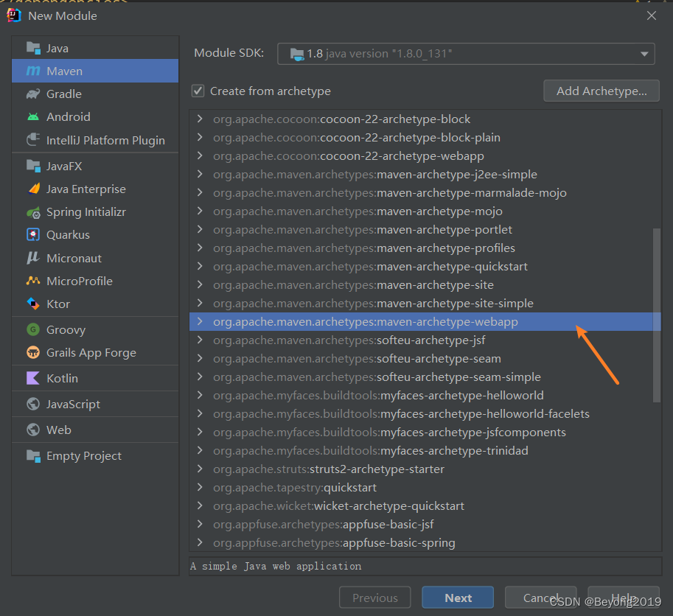Click the Previous button
The height and width of the screenshot is (616, 673).
(x=374, y=598)
